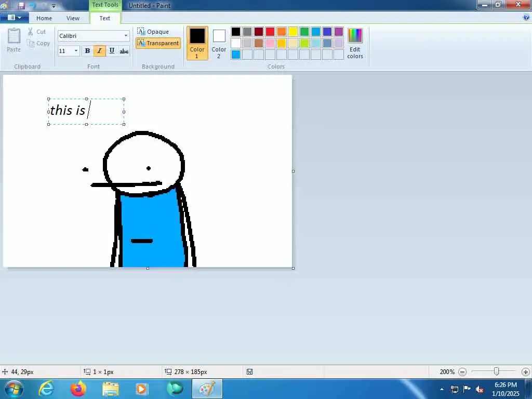Pick the yellow color swatch
Image resolution: width=532 pixels, height=399 pixels.
click(293, 32)
